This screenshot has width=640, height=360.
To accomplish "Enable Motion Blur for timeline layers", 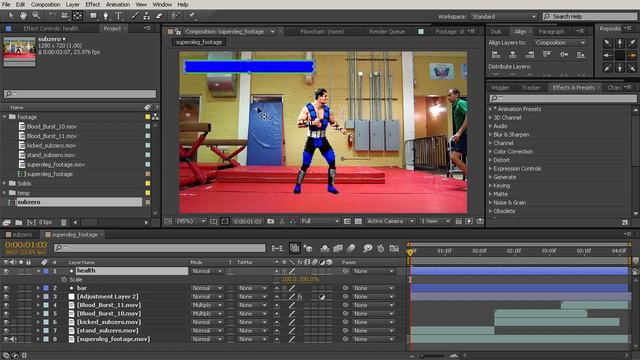I will [351, 248].
